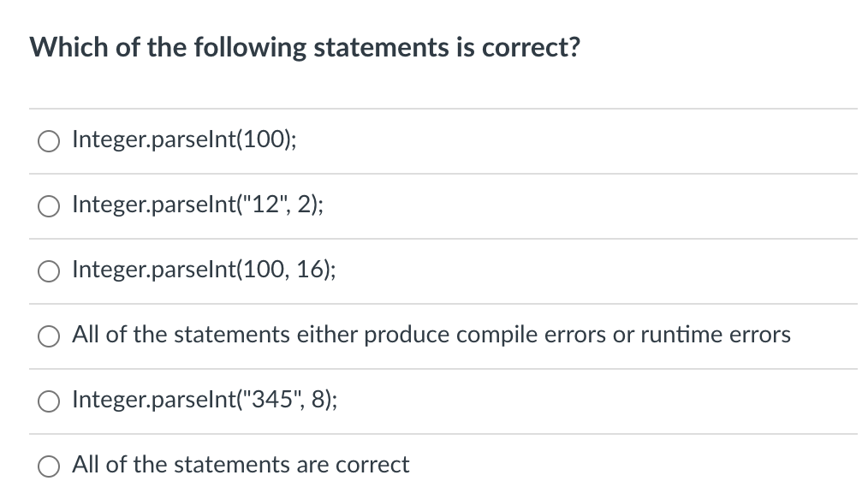Click the Integer.parseInt("345", 8); answer text

tap(204, 400)
